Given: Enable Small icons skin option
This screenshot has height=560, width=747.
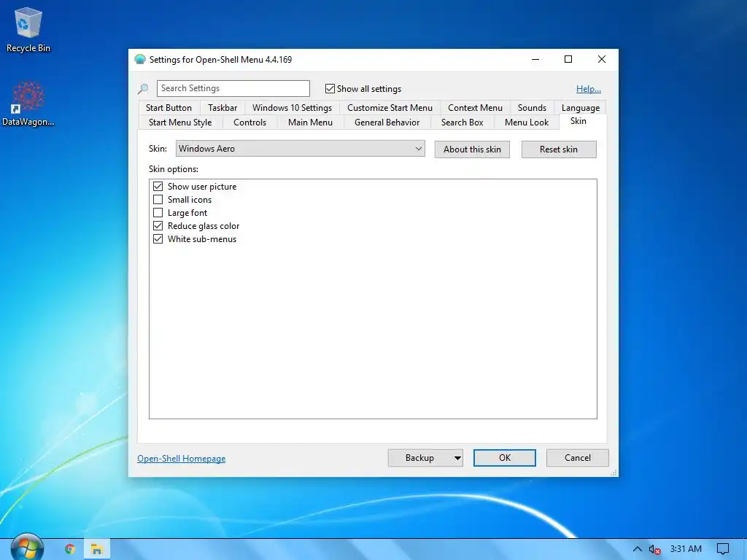Looking at the screenshot, I should point(158,200).
